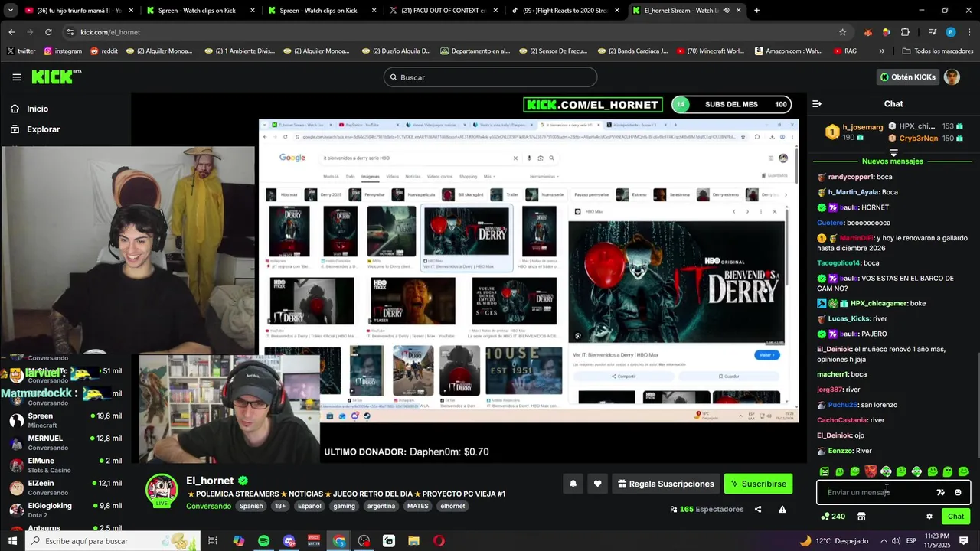Open Task View on taskbar
The width and height of the screenshot is (980, 551).
[213, 541]
